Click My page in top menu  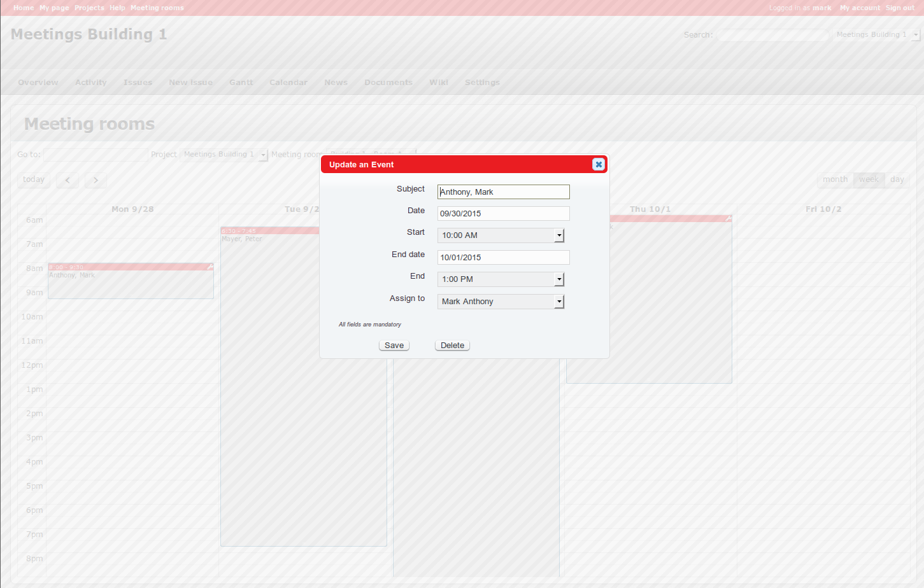click(54, 8)
